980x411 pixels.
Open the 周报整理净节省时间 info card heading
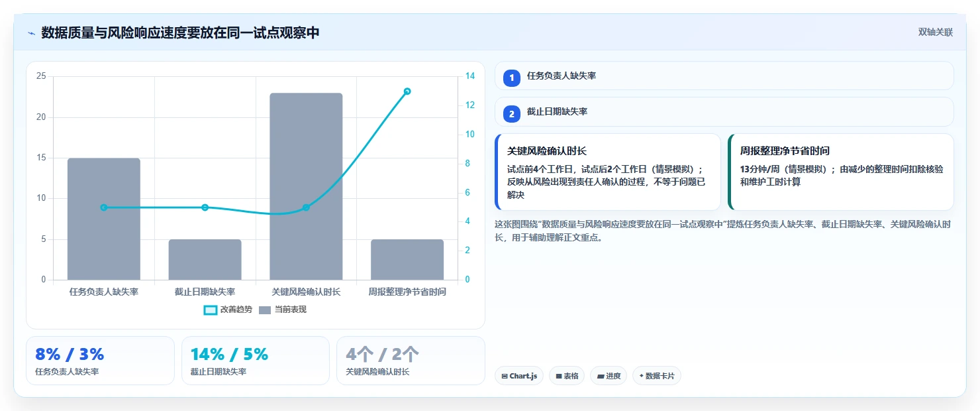(785, 151)
